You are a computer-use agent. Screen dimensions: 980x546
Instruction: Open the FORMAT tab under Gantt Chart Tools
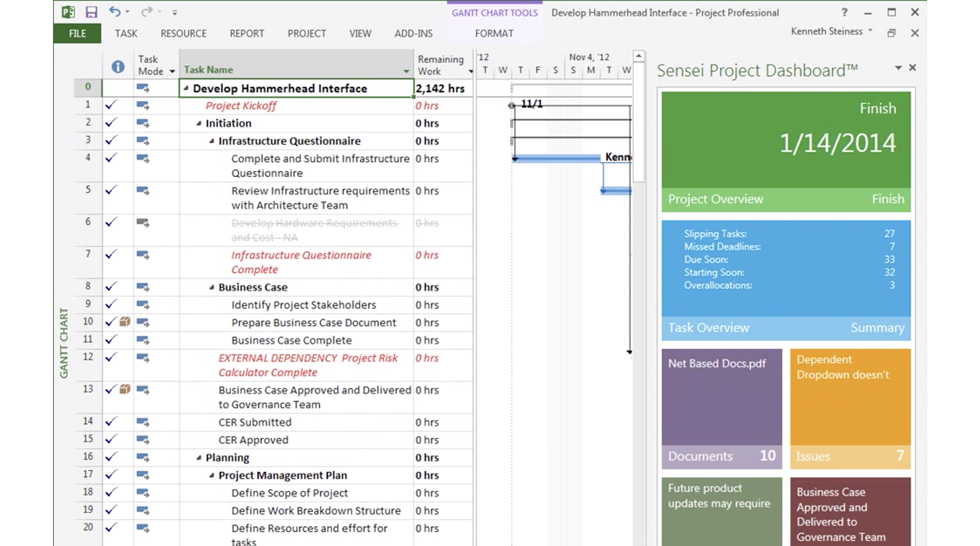pyautogui.click(x=494, y=33)
